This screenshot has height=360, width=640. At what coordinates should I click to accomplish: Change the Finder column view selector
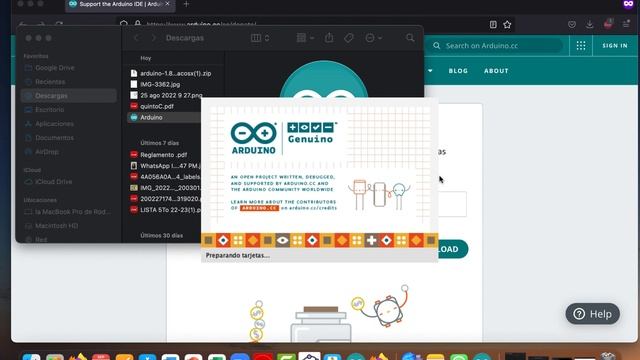(x=260, y=38)
